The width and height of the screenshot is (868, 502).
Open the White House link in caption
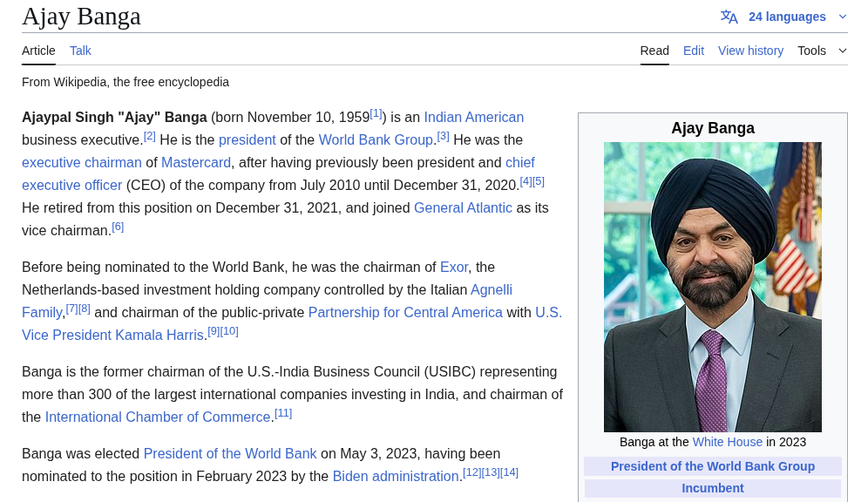(x=728, y=442)
